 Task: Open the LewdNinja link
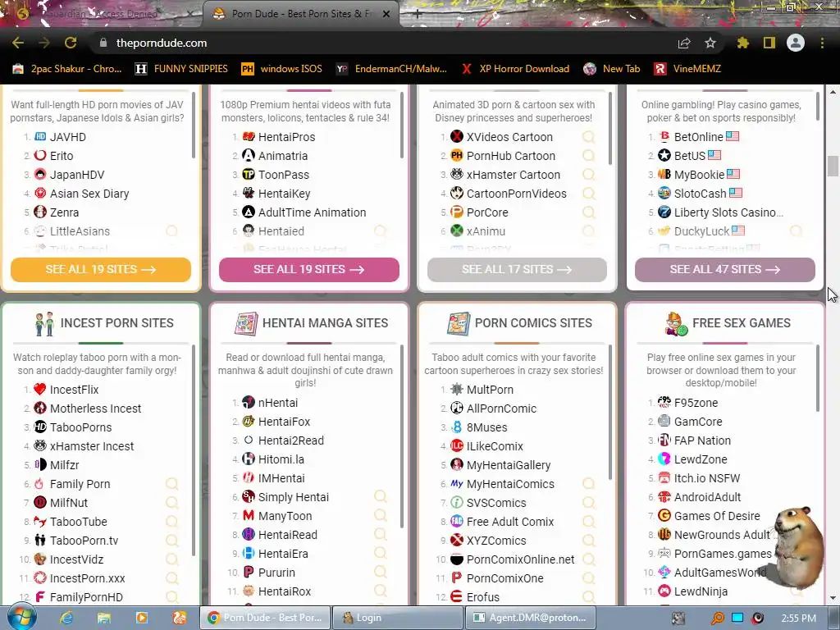pos(701,591)
